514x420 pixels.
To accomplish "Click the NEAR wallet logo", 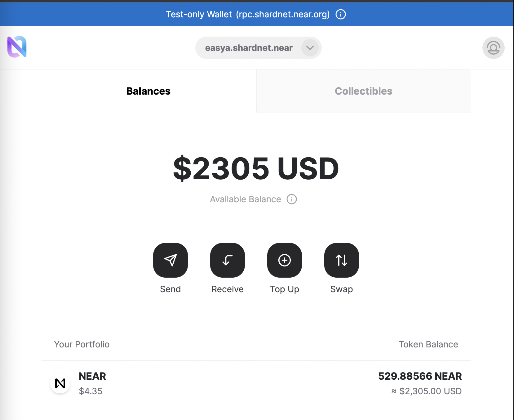I will click(x=17, y=47).
